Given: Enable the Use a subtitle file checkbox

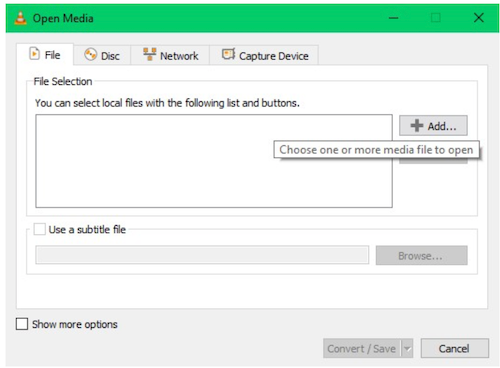Looking at the screenshot, I should [x=40, y=229].
